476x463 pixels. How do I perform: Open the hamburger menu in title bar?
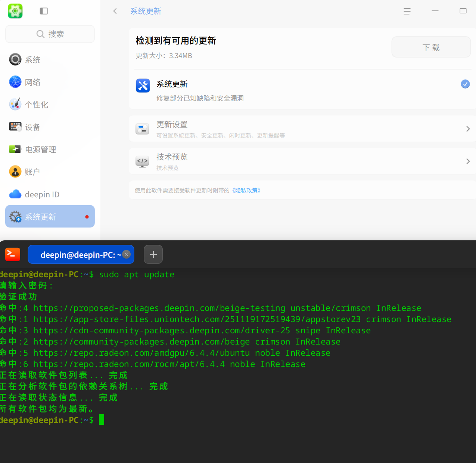(407, 11)
